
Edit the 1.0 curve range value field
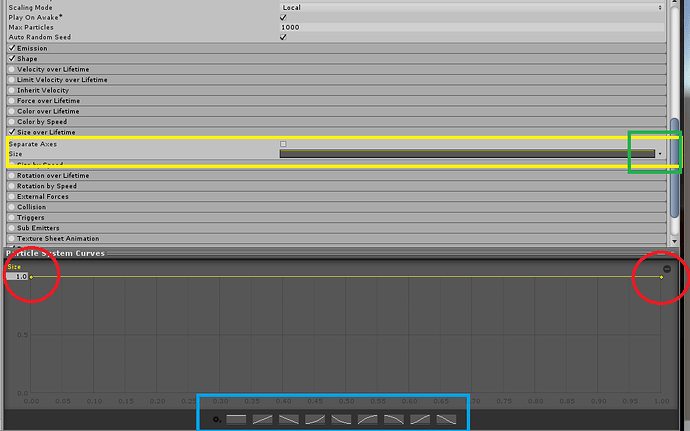[x=17, y=276]
